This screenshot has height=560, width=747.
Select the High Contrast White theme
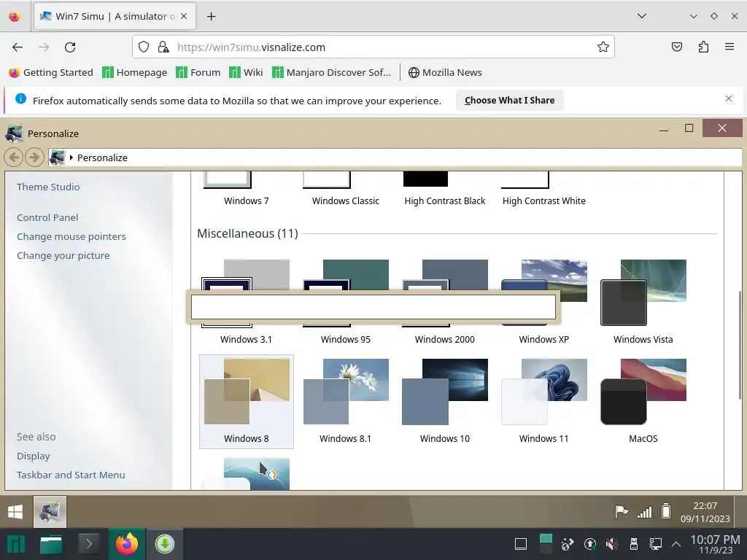pyautogui.click(x=544, y=190)
